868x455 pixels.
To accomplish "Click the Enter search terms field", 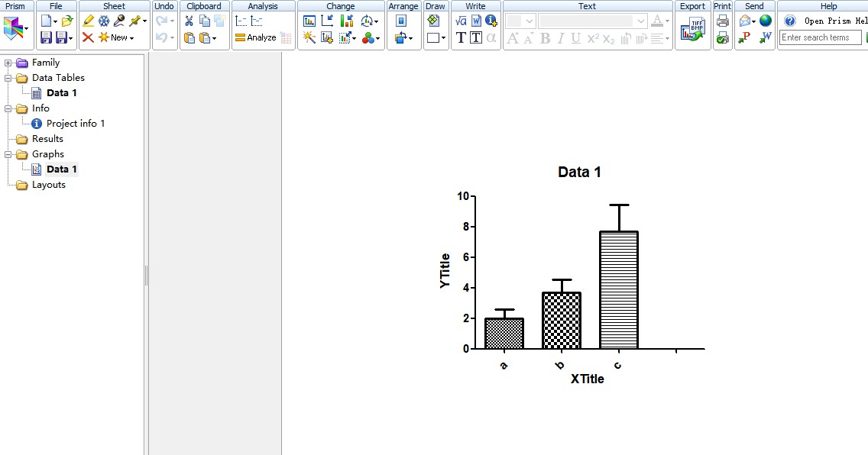I will click(820, 37).
